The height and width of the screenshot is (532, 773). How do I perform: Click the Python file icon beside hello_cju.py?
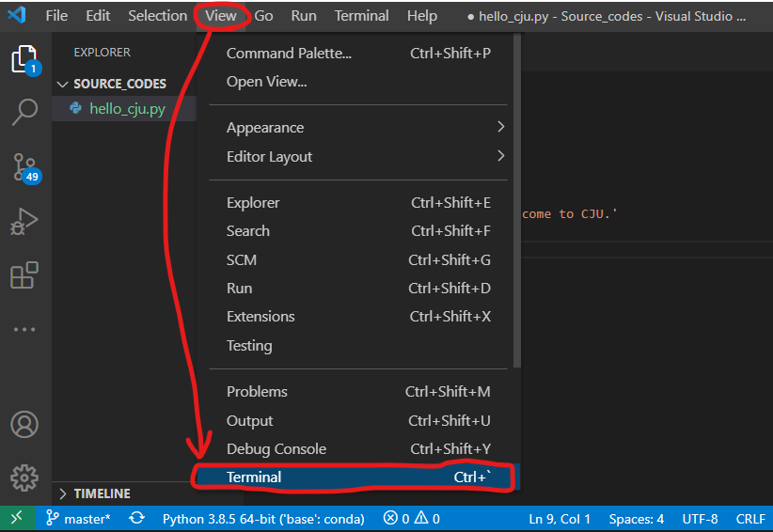(75, 108)
